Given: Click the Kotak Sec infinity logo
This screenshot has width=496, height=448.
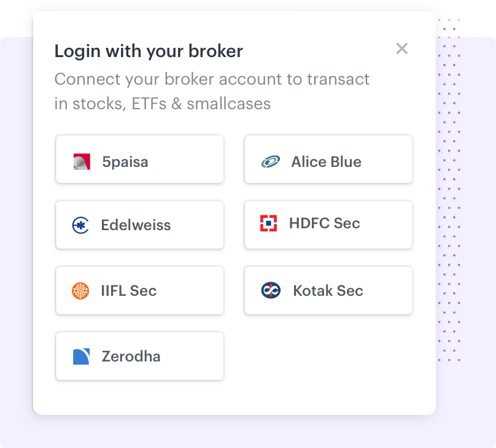Looking at the screenshot, I should (x=271, y=290).
